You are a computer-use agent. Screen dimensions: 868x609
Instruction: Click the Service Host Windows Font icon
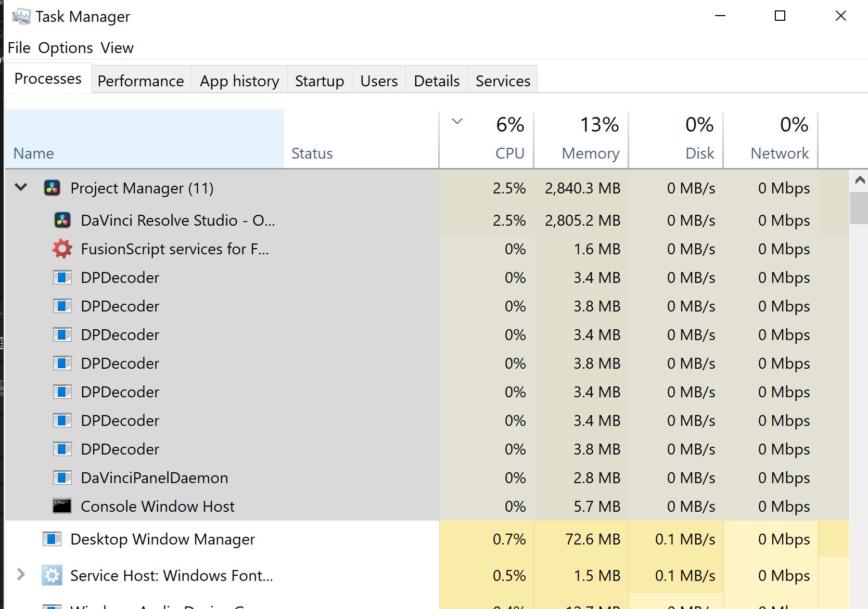[52, 575]
